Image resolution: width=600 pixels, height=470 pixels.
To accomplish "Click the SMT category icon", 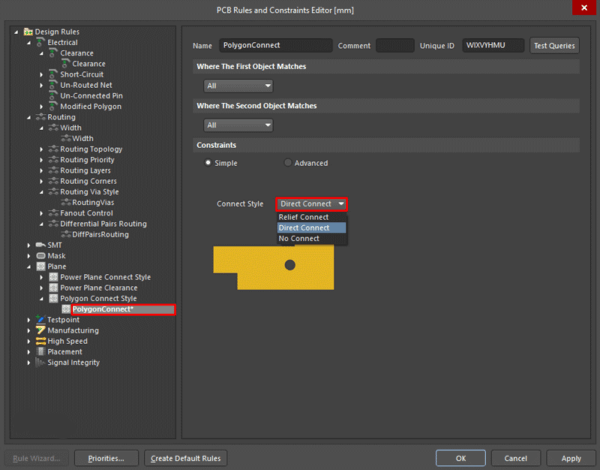I will coord(41,245).
